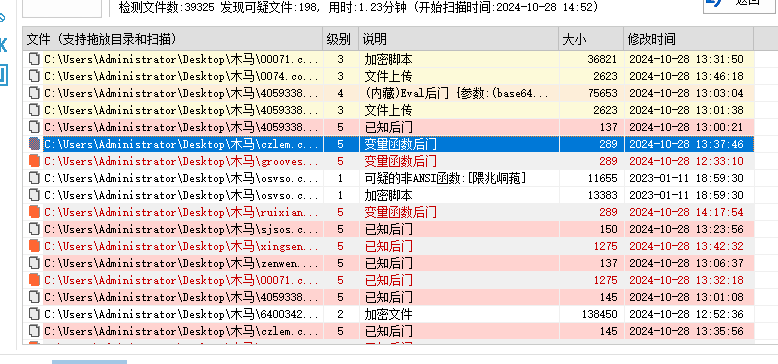This screenshot has width=778, height=364.
Task: Sort by the 级别 column header
Action: (340, 39)
